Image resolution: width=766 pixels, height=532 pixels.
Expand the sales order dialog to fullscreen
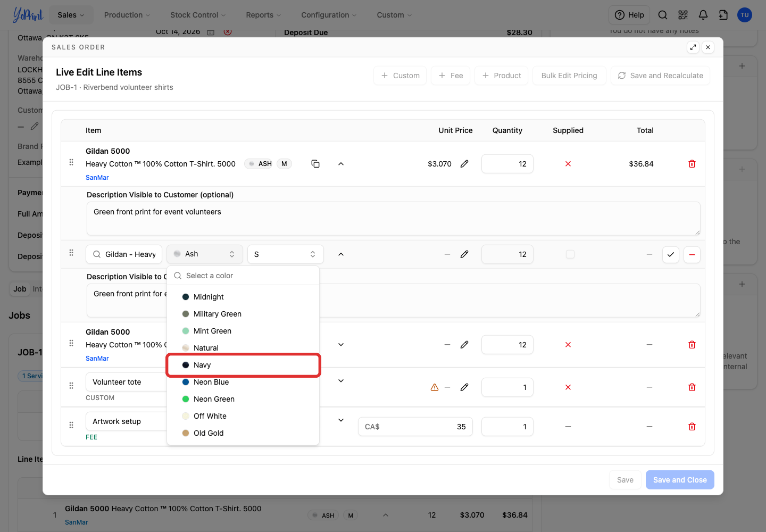(x=693, y=47)
